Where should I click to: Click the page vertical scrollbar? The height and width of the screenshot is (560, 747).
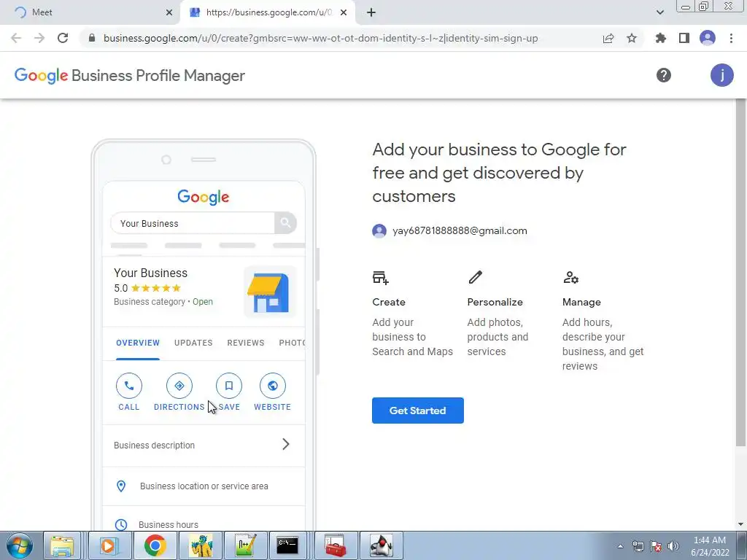click(740, 273)
